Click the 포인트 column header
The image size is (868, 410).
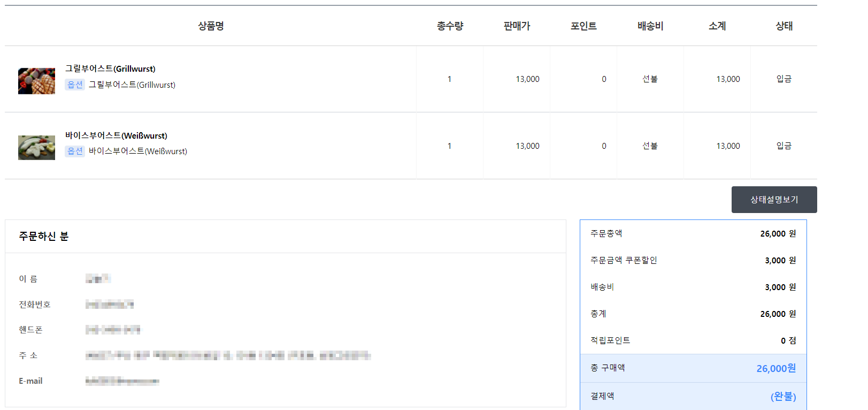(583, 26)
